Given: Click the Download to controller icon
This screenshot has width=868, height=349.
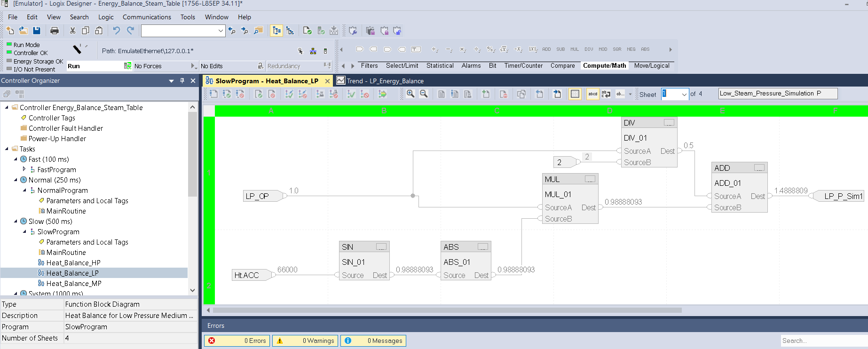Looking at the screenshot, I should point(333,31).
